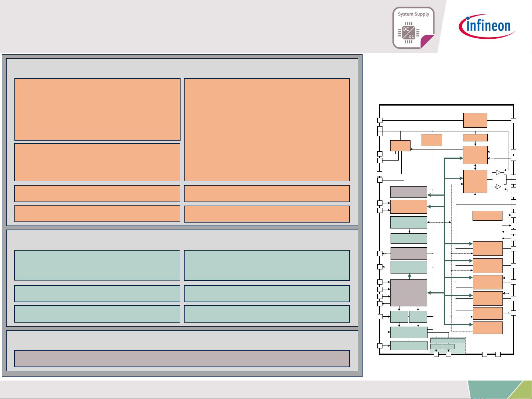Click the DC/DC chip symbol inside badge

[x=409, y=32]
